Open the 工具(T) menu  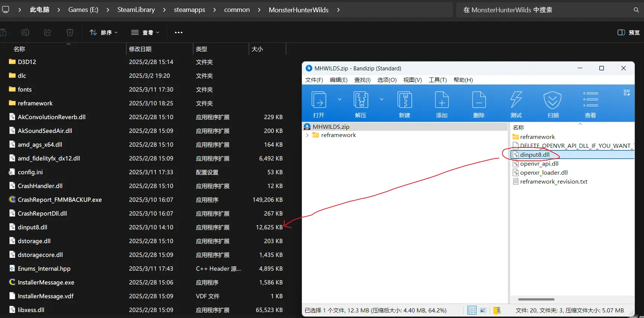pyautogui.click(x=438, y=80)
